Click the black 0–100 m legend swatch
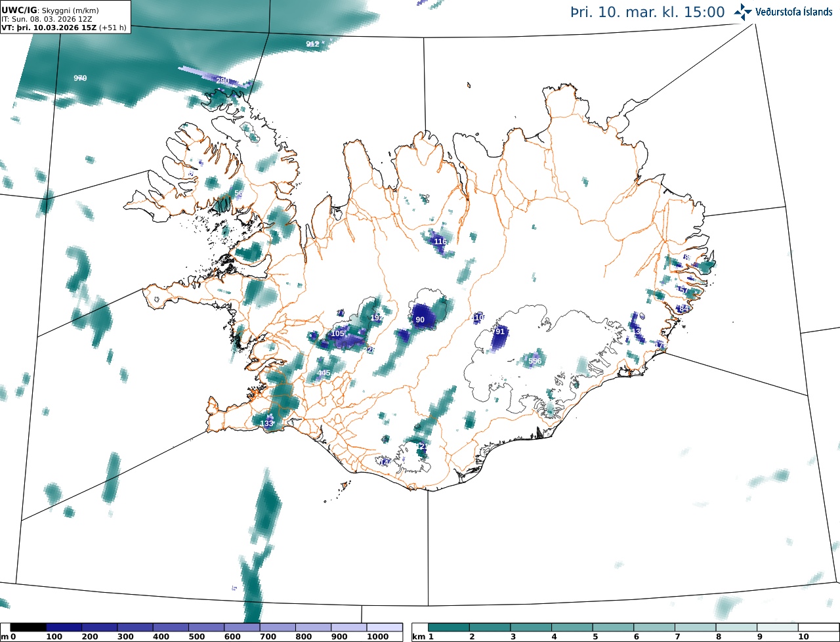The width and height of the screenshot is (840, 642). coord(28,628)
